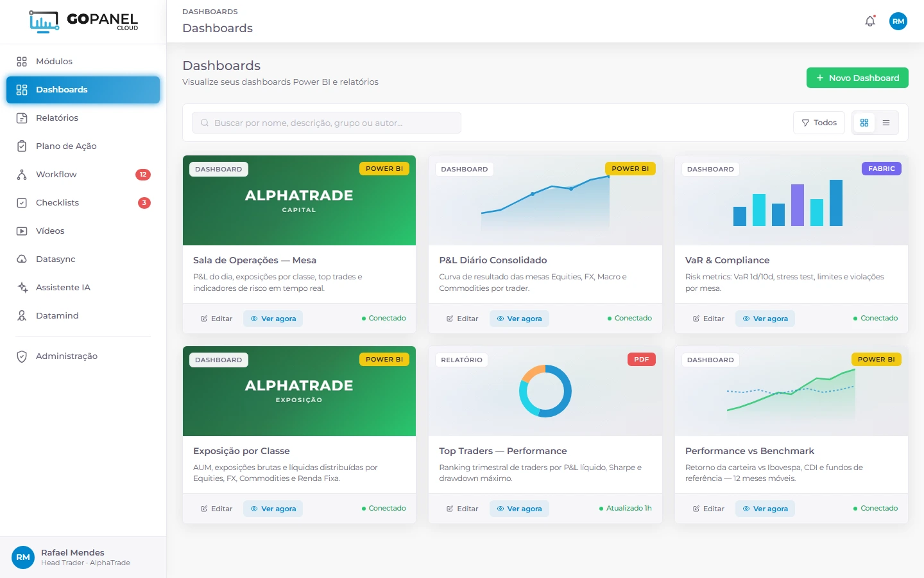Image resolution: width=924 pixels, height=578 pixels.
Task: Open the Exposição AlphaTrade thumbnail
Action: (299, 391)
